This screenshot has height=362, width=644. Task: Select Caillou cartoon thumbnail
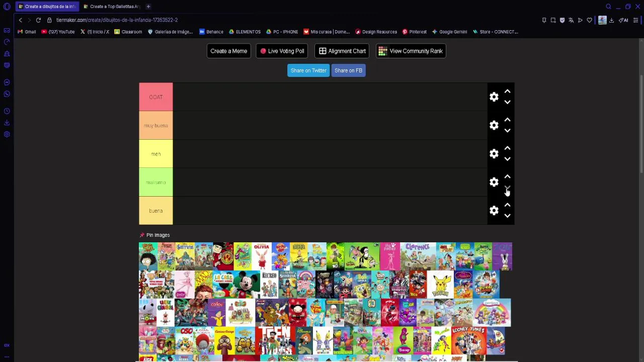(217, 313)
